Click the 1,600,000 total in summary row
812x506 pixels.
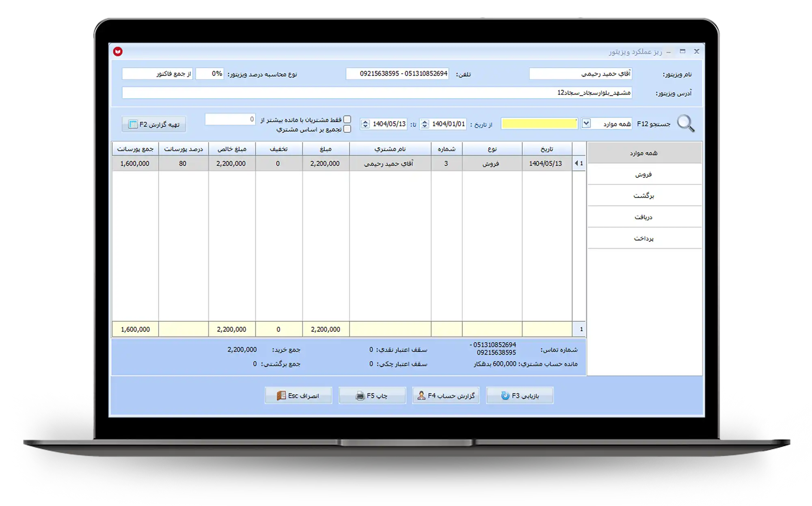pos(135,329)
